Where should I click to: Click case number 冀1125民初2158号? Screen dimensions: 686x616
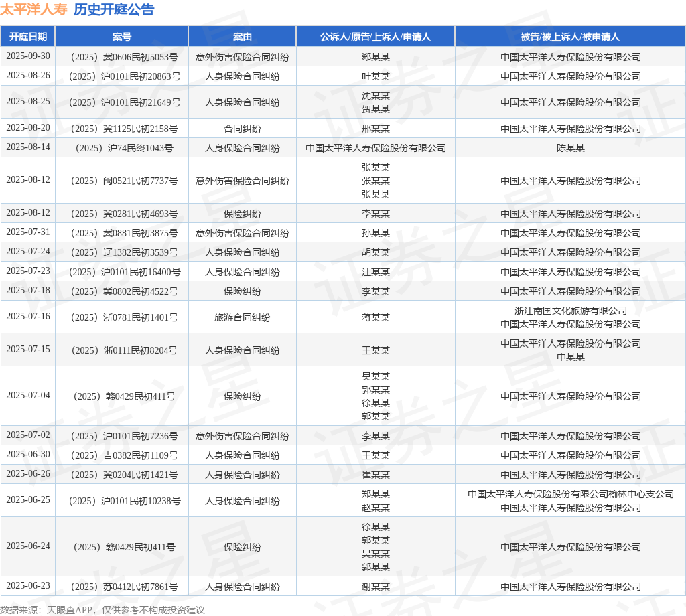click(124, 129)
